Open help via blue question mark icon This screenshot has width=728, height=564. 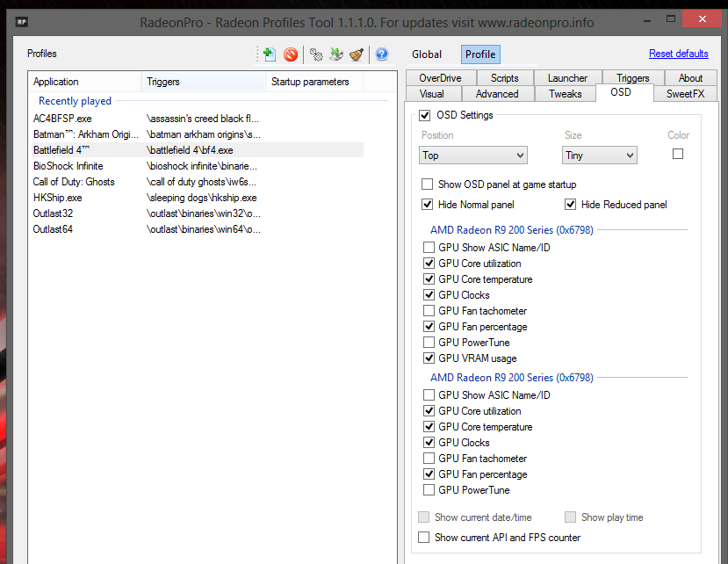[381, 54]
